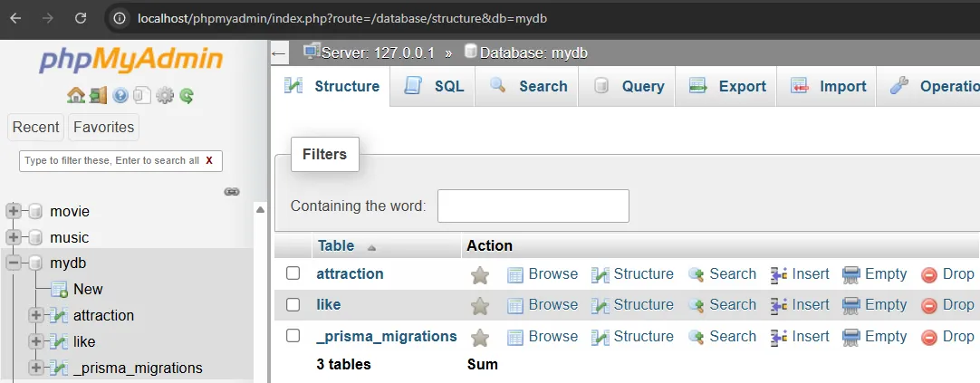This screenshot has width=980, height=383.
Task: Click Drop icon for like table
Action: click(929, 306)
